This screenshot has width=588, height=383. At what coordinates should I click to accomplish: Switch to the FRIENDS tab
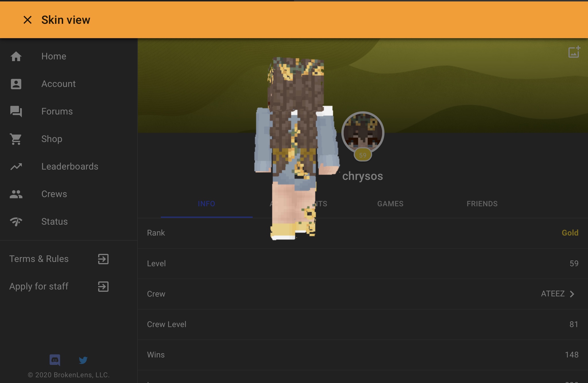click(482, 204)
